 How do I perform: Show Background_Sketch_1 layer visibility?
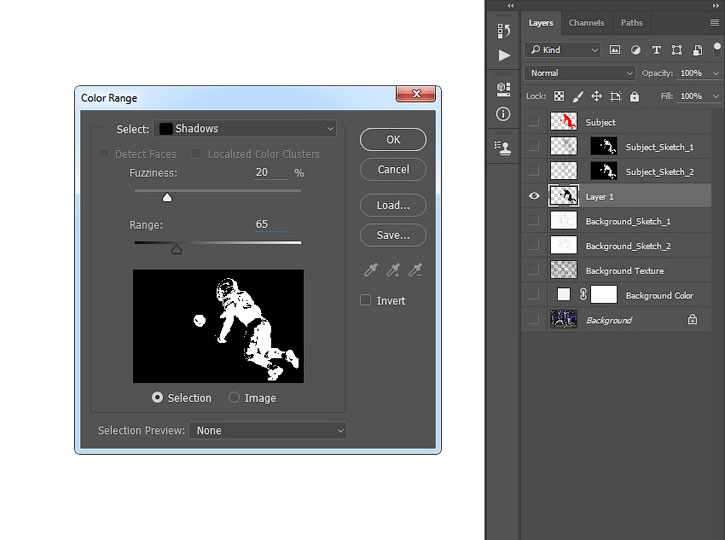coord(534,221)
